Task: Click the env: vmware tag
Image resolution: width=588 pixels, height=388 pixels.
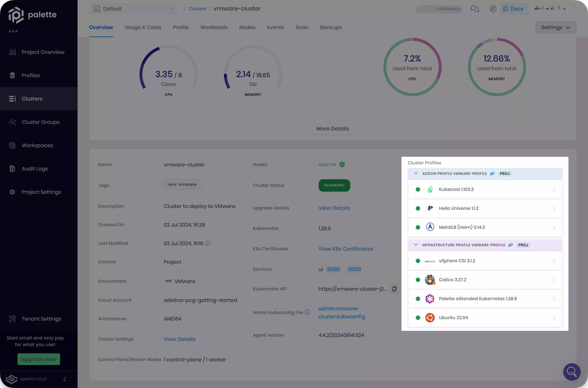Action: click(x=182, y=185)
